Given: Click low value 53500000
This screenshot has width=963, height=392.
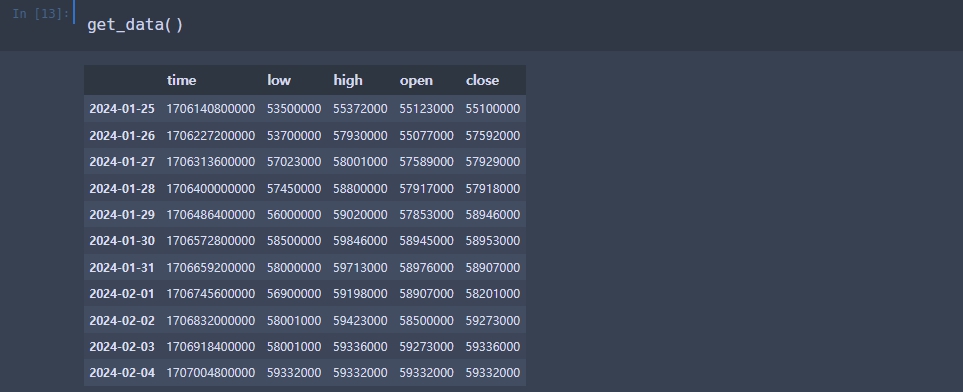Looking at the screenshot, I should [x=294, y=109].
